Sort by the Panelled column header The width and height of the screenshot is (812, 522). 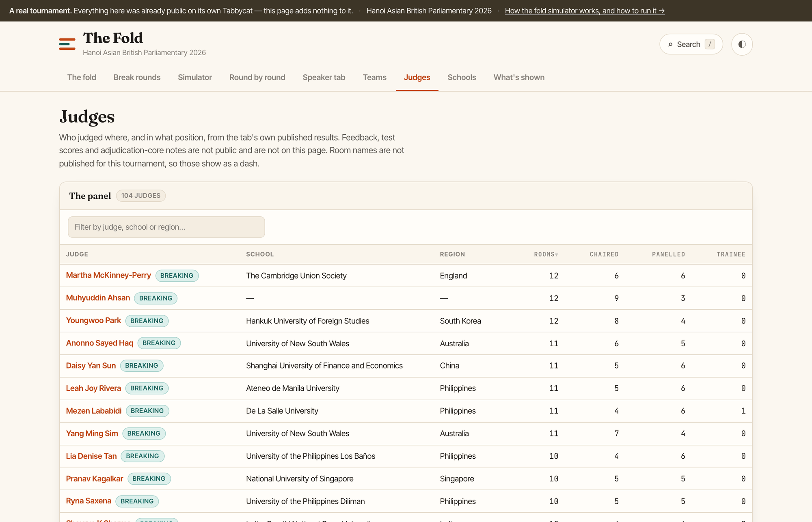coord(668,254)
